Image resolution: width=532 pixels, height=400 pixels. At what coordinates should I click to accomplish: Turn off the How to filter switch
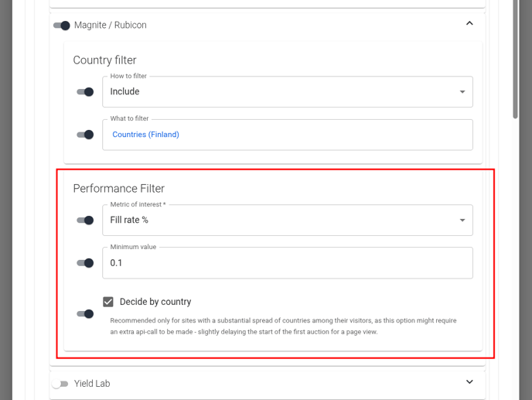coord(85,92)
